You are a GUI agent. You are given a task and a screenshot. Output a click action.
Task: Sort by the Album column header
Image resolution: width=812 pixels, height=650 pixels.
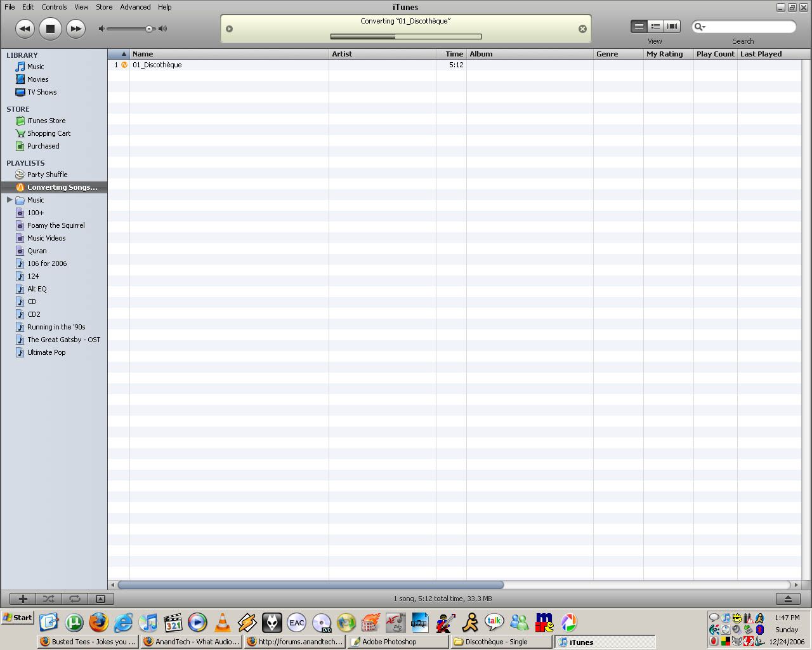530,54
